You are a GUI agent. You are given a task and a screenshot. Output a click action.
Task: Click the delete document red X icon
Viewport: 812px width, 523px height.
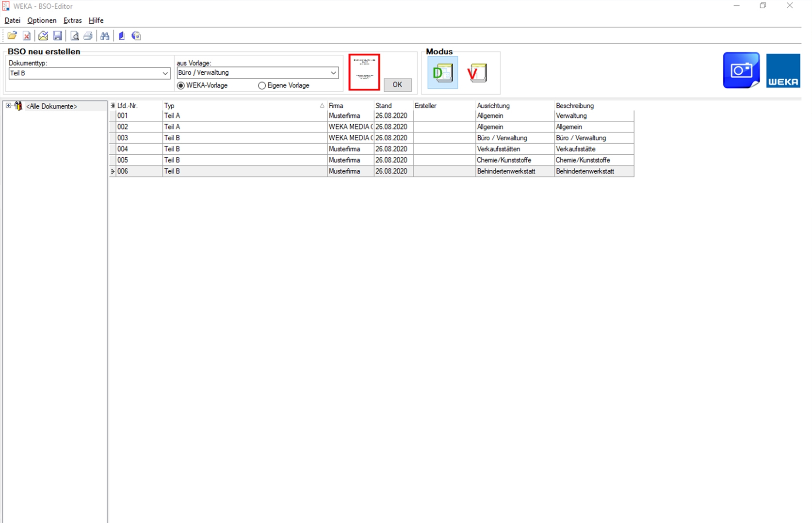pyautogui.click(x=27, y=36)
